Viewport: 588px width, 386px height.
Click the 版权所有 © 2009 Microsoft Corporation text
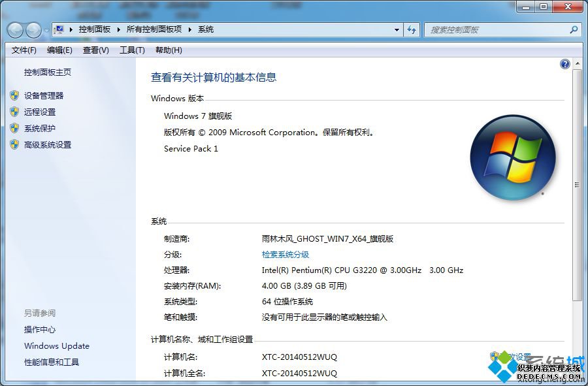240,133
